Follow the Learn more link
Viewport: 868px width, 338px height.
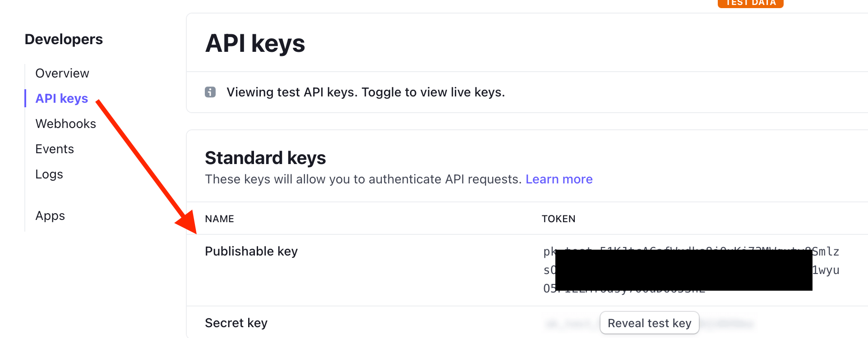click(x=559, y=179)
